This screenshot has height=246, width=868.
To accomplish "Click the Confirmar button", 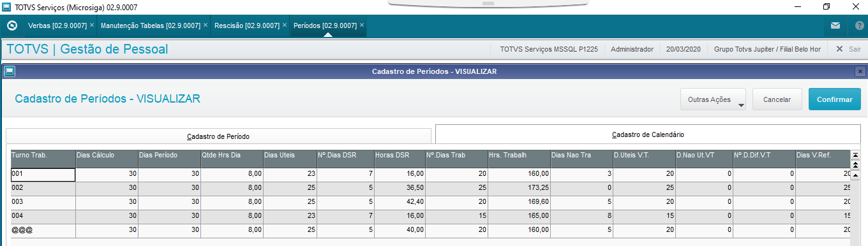I will pyautogui.click(x=835, y=99).
